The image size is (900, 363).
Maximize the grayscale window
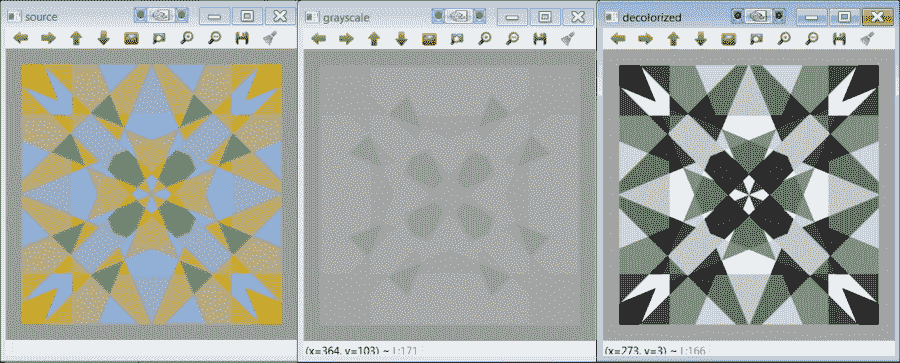tap(546, 16)
